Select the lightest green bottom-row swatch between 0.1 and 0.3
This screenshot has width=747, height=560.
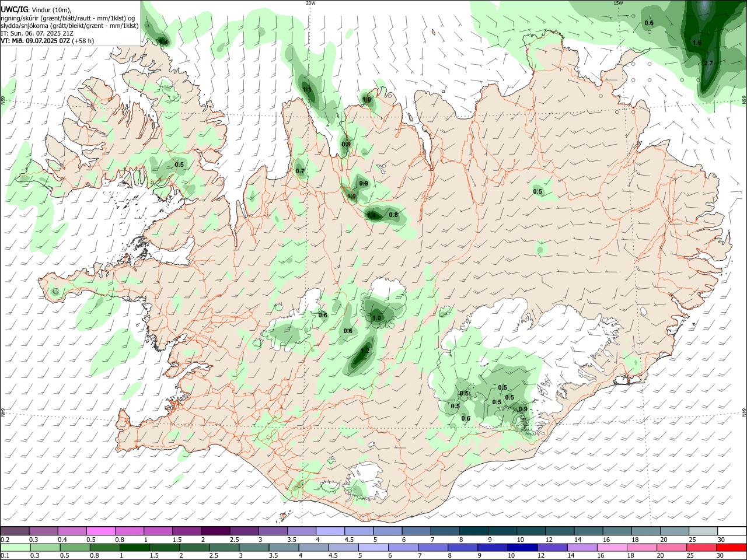pos(15,548)
